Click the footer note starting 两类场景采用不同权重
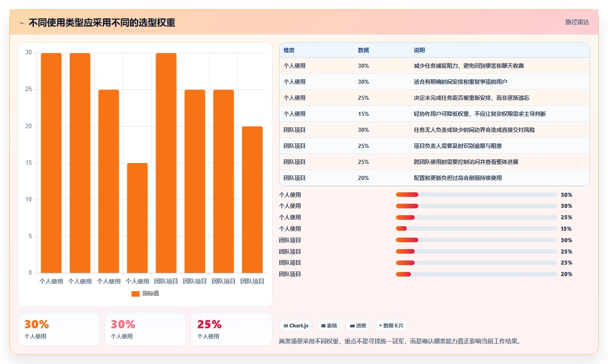Image resolution: width=608 pixels, height=364 pixels. (x=400, y=341)
